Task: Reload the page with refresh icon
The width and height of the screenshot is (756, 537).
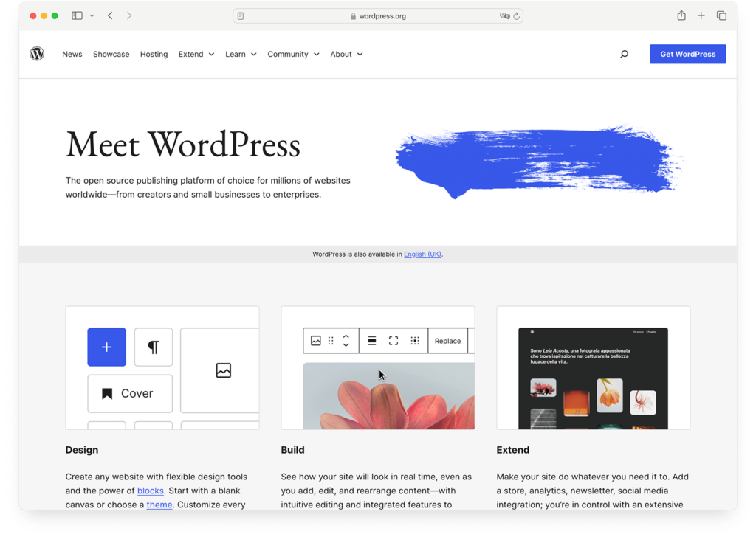Action: coord(516,16)
